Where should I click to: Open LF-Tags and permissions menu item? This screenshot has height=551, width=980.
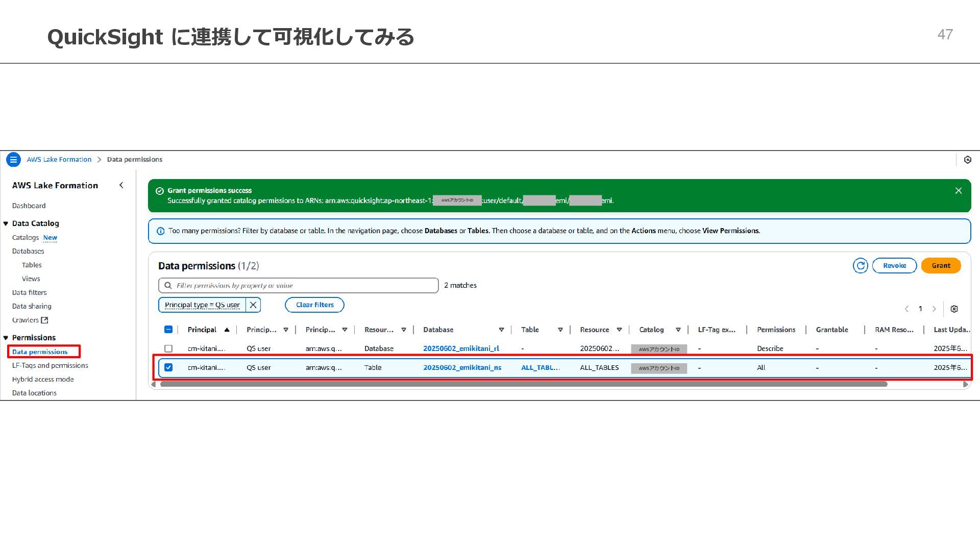(x=50, y=366)
